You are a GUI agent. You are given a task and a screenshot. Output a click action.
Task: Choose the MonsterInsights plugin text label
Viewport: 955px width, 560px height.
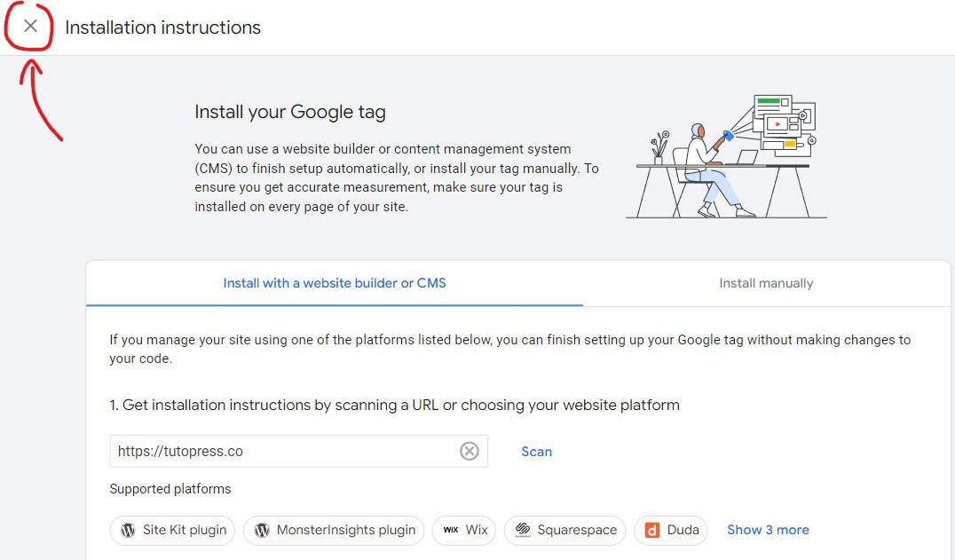[346, 530]
